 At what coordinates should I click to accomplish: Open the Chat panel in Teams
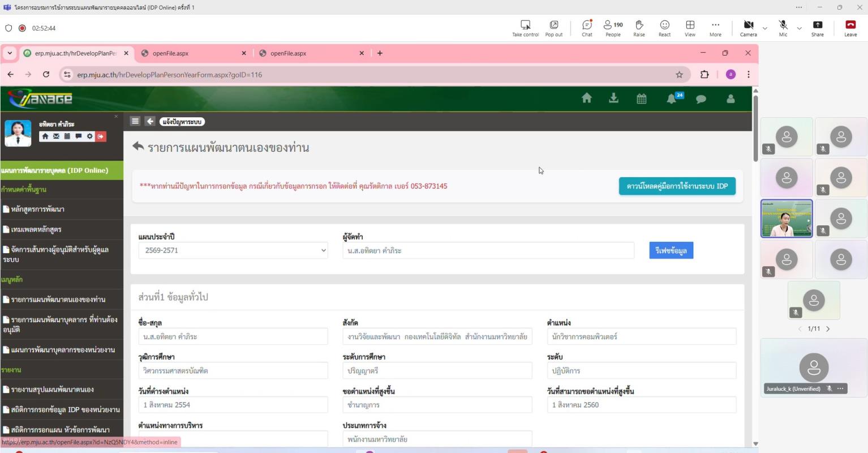coord(587,28)
